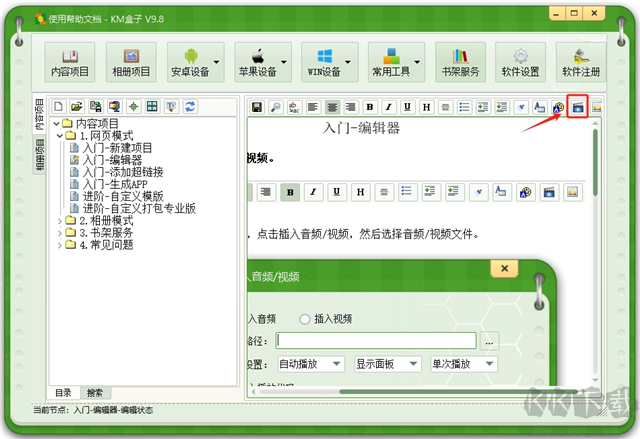The height and width of the screenshot is (439, 640).
Task: Open the 显示面板 combo box
Action: [x=388, y=364]
